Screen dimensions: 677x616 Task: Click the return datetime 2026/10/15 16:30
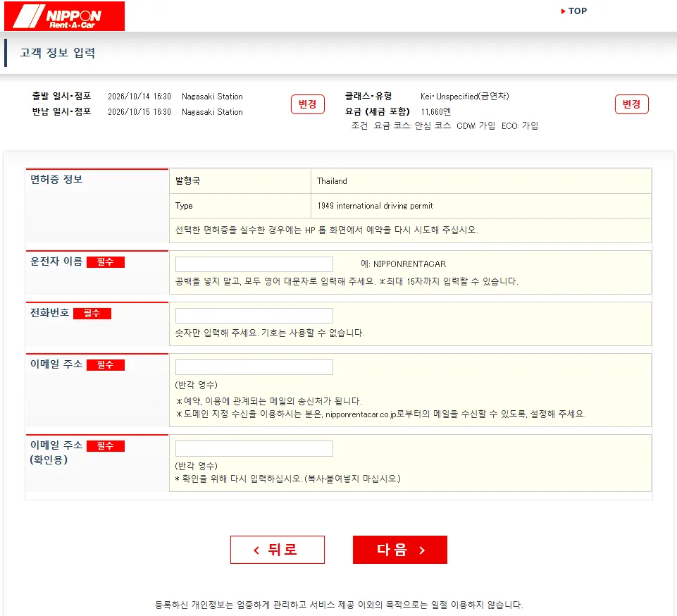point(139,112)
